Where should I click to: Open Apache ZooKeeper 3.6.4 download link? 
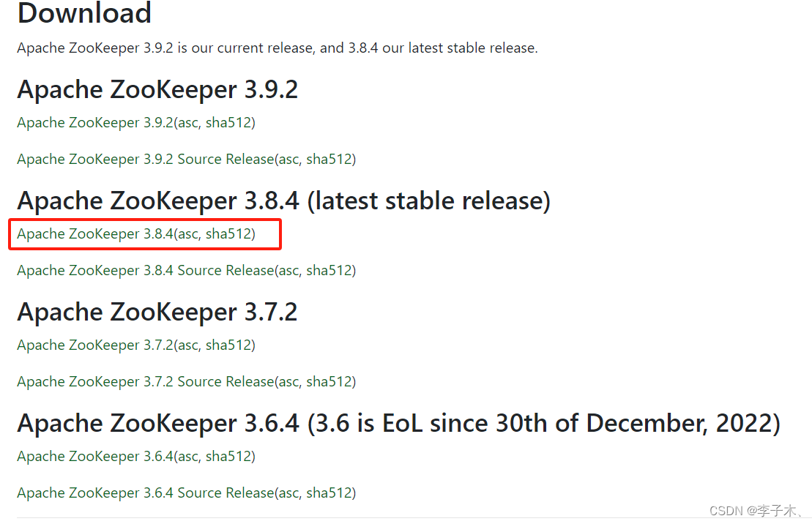pyautogui.click(x=95, y=457)
